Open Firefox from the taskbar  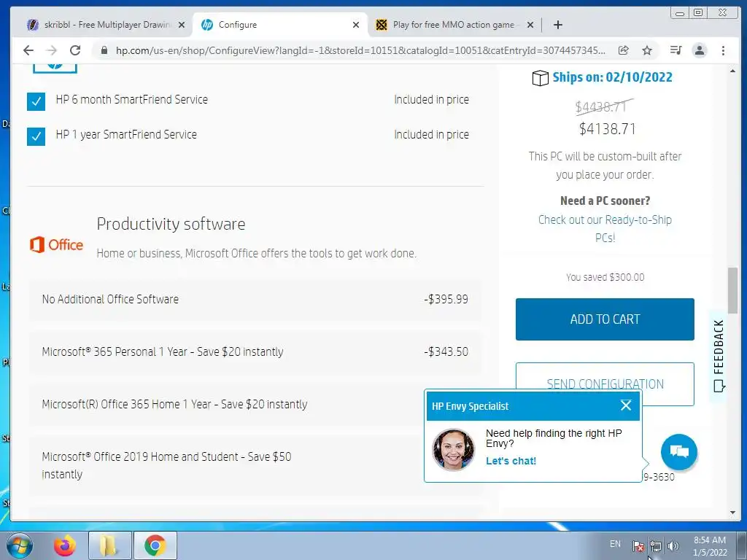tap(65, 545)
